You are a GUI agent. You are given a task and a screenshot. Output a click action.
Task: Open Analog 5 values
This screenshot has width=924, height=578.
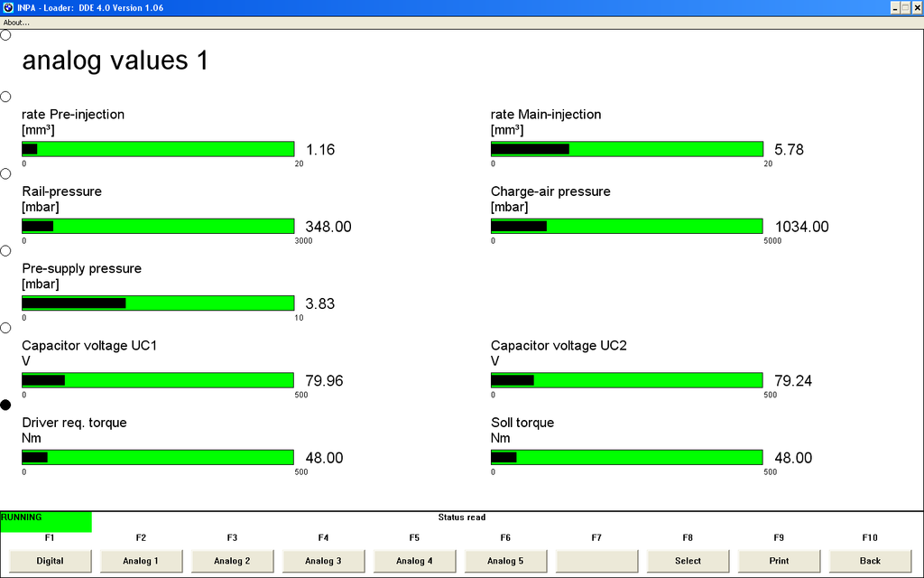(x=505, y=561)
